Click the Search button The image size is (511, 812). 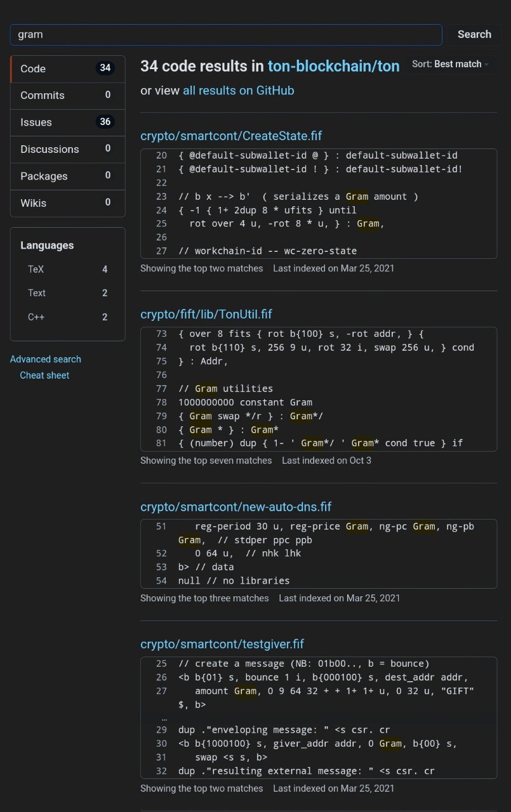474,34
